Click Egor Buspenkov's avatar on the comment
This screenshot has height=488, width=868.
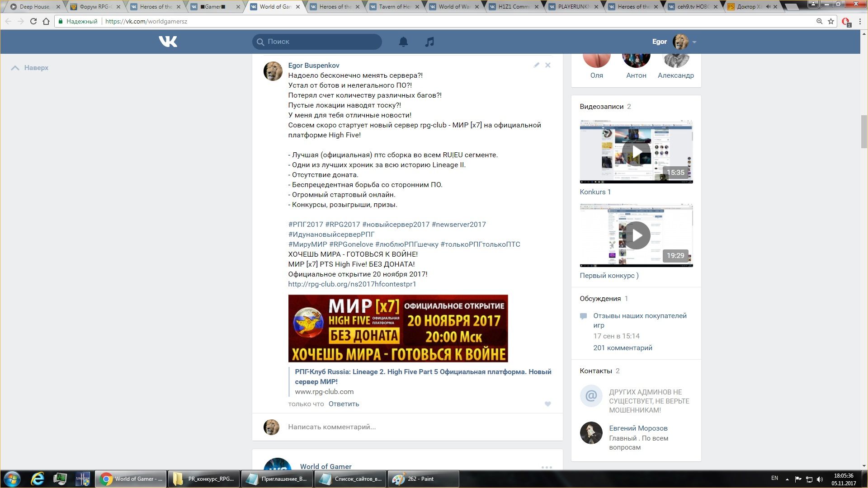273,71
